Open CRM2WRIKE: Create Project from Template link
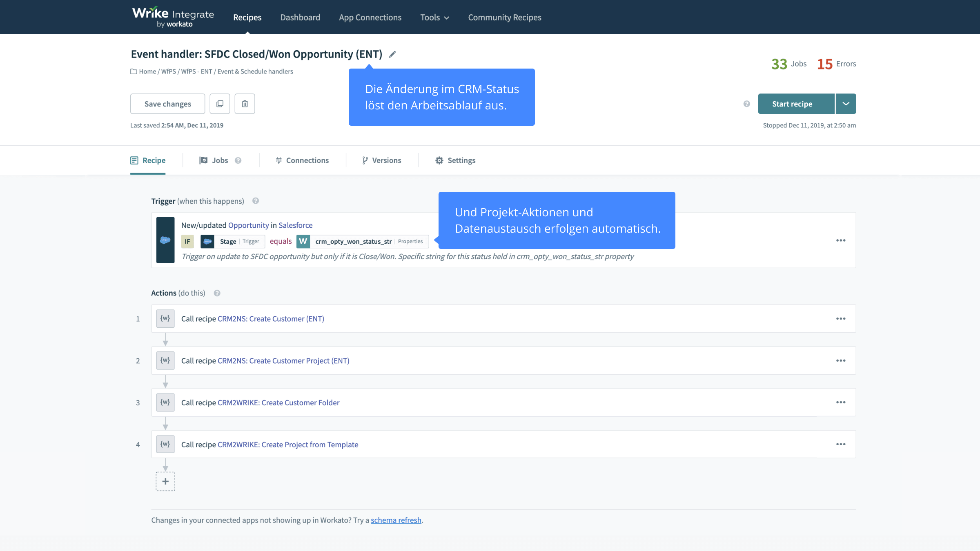Image resolution: width=980 pixels, height=551 pixels. tap(288, 444)
